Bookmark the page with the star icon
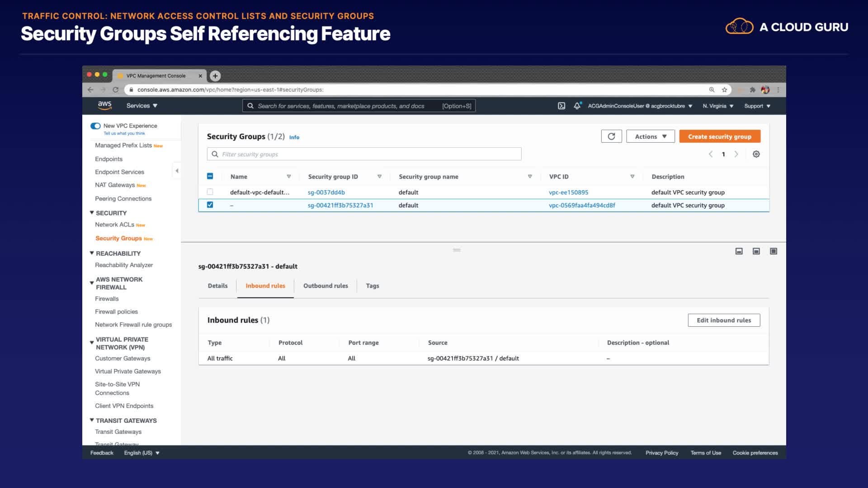Screen dimensions: 868x488 (724, 90)
